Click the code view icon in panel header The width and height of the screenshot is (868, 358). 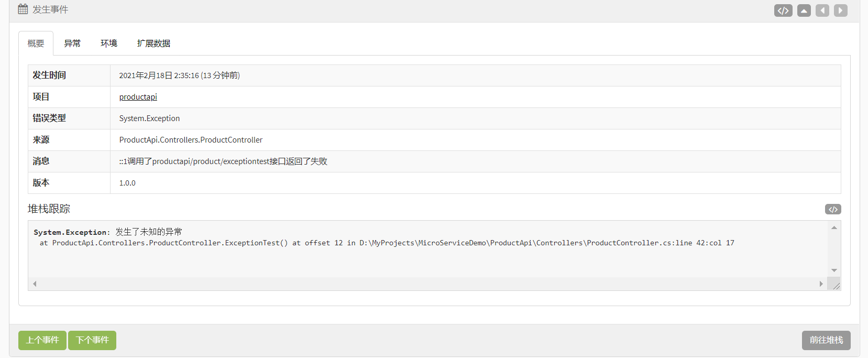(783, 10)
